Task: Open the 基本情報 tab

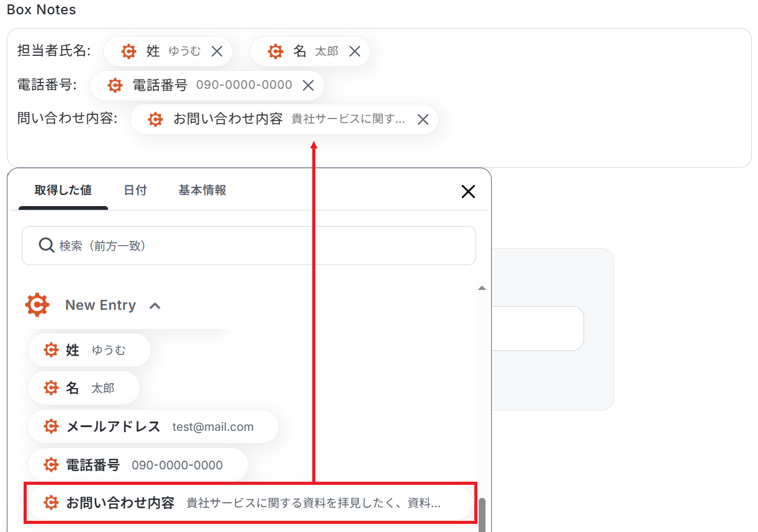Action: pos(202,190)
